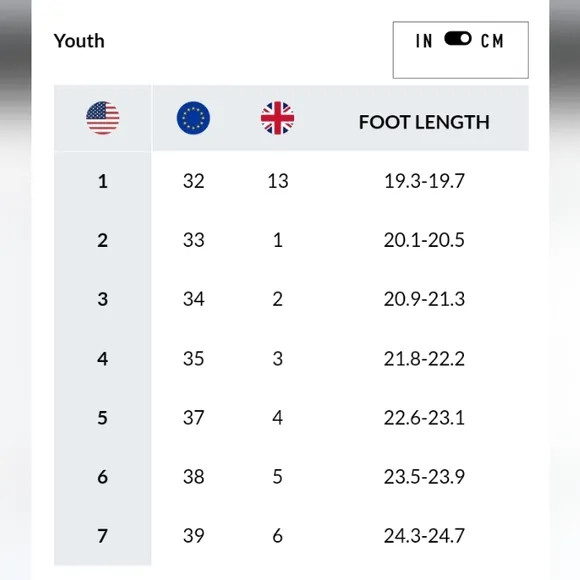
Task: Select US size 6 row
Action: [x=291, y=476]
